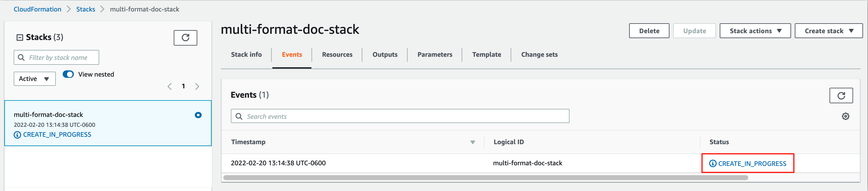Open the Stacks breadcrumb link

click(86, 9)
